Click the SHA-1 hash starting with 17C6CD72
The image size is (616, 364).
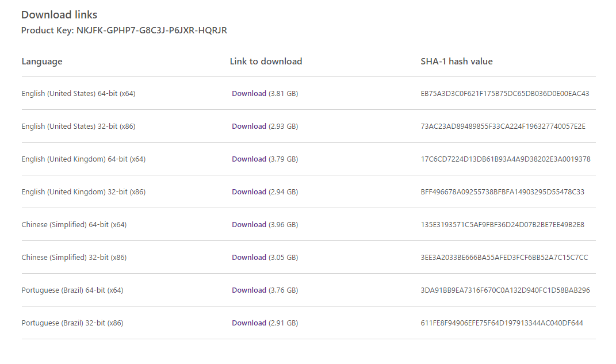pos(505,159)
